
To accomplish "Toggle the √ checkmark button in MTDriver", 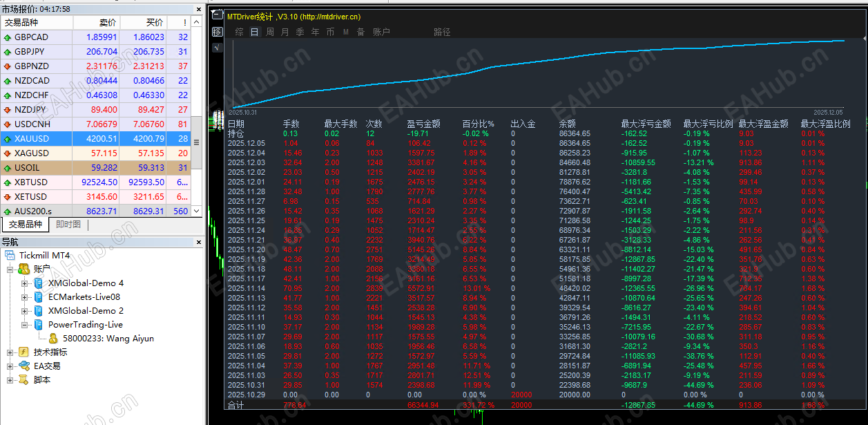I will point(218,48).
